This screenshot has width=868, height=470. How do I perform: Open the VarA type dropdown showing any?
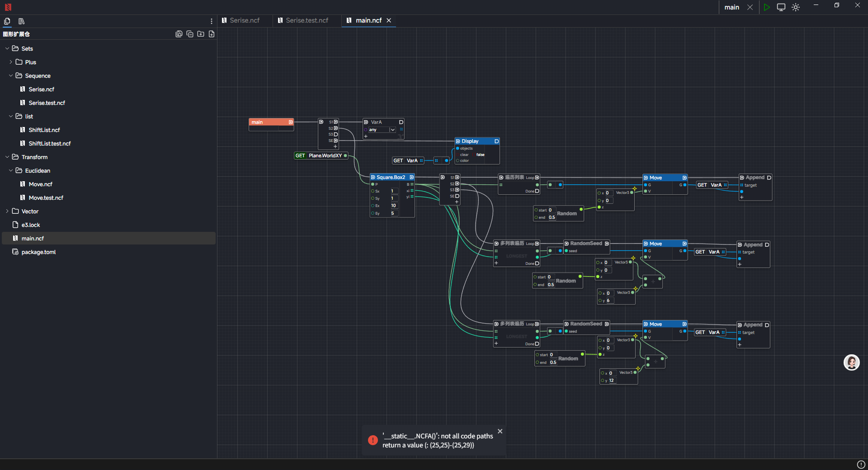392,130
